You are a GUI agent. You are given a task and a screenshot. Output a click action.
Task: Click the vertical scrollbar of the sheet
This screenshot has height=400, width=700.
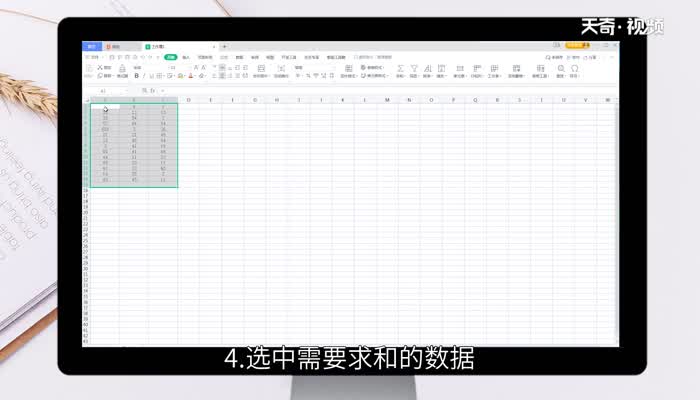coord(617,221)
